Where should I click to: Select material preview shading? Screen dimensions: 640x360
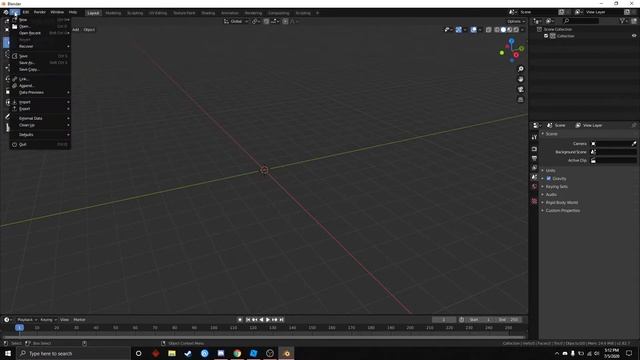(x=510, y=30)
